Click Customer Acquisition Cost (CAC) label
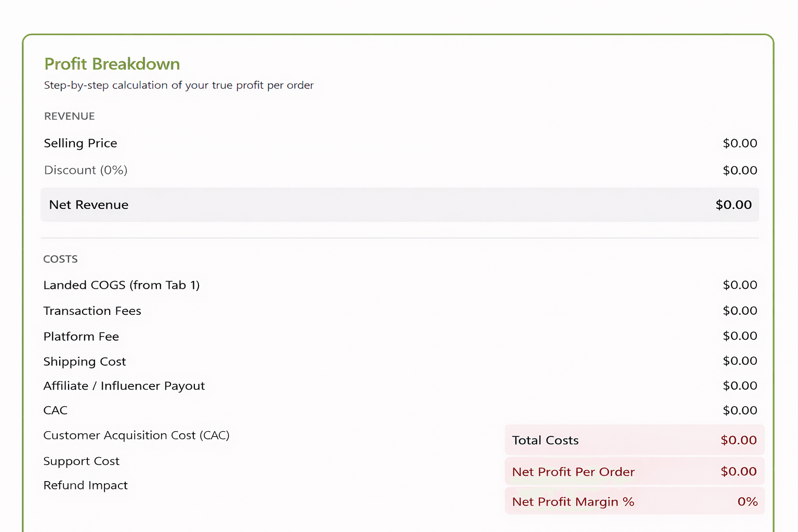Screen dimensions: 798x532 [137, 435]
